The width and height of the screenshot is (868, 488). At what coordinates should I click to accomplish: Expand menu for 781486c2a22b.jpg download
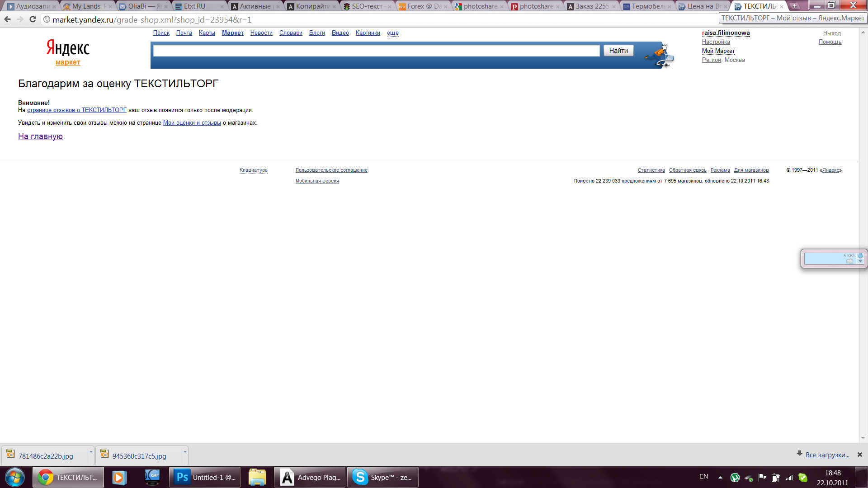[91, 452]
